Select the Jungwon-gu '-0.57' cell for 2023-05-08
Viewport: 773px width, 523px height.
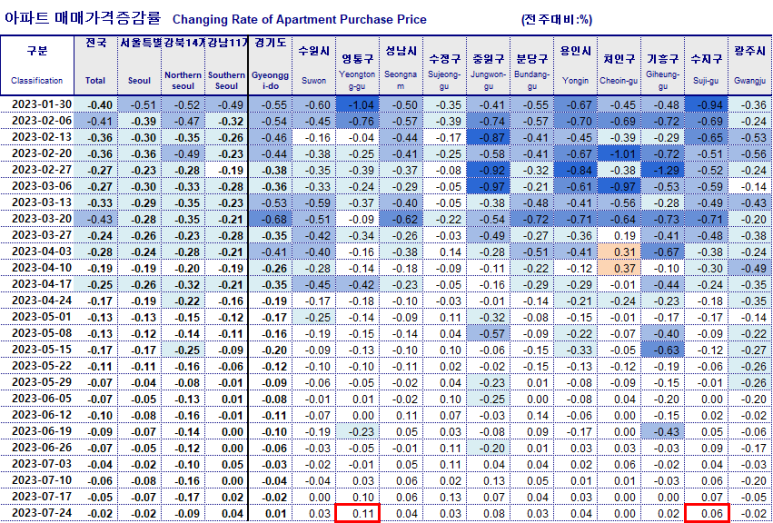pyautogui.click(x=488, y=333)
